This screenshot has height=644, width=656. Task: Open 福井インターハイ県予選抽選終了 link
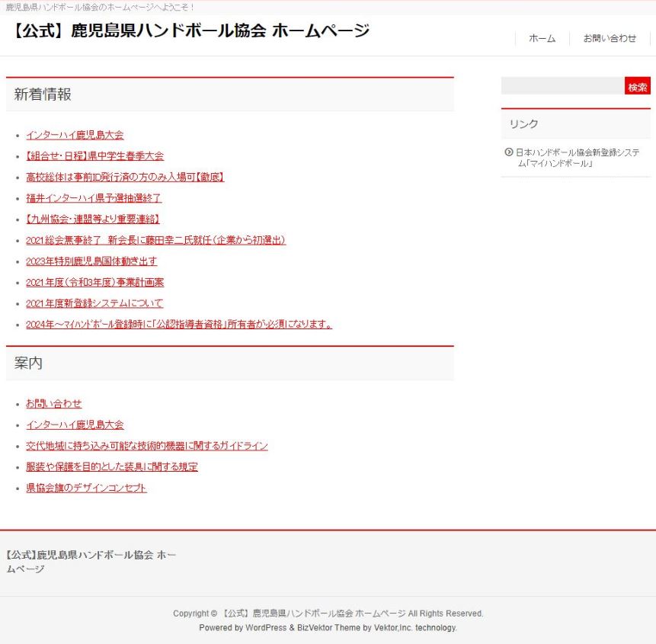coord(94,198)
